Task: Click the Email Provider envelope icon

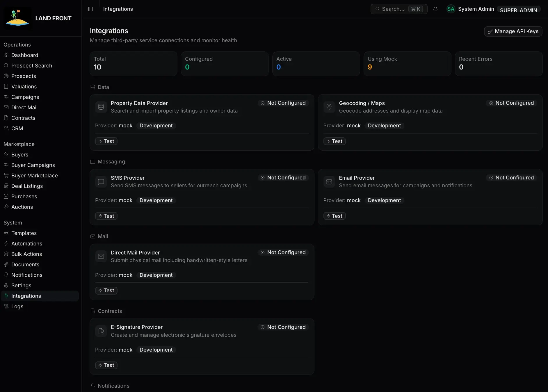Action: pyautogui.click(x=329, y=182)
